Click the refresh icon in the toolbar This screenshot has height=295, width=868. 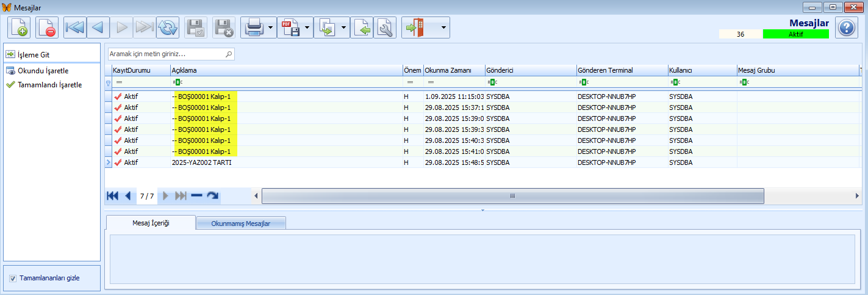[167, 27]
